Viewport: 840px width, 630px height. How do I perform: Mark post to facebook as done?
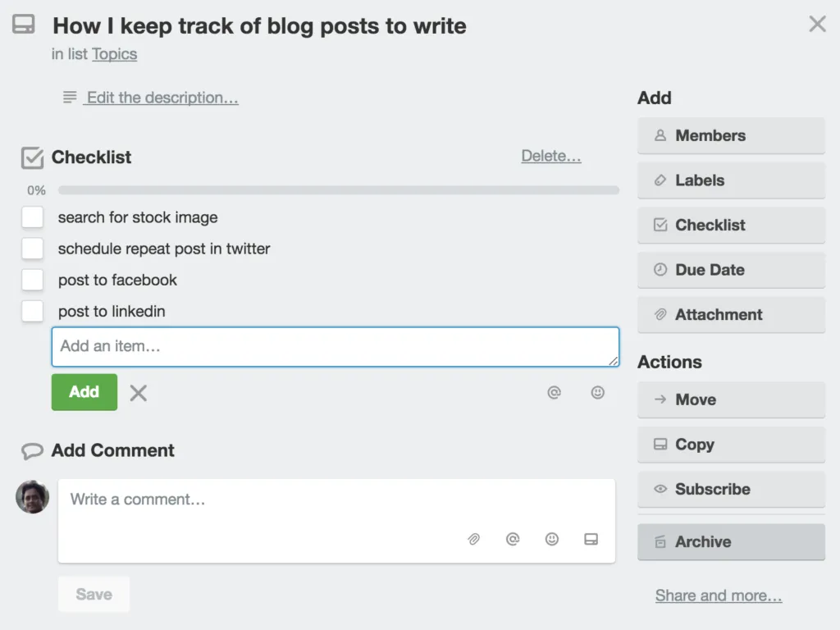click(33, 280)
